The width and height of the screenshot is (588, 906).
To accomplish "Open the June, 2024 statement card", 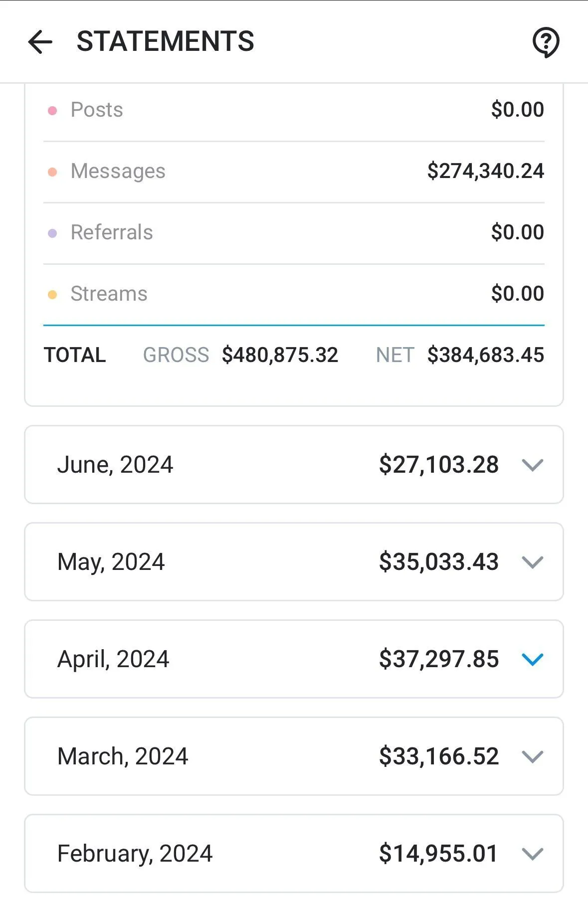I will click(294, 465).
